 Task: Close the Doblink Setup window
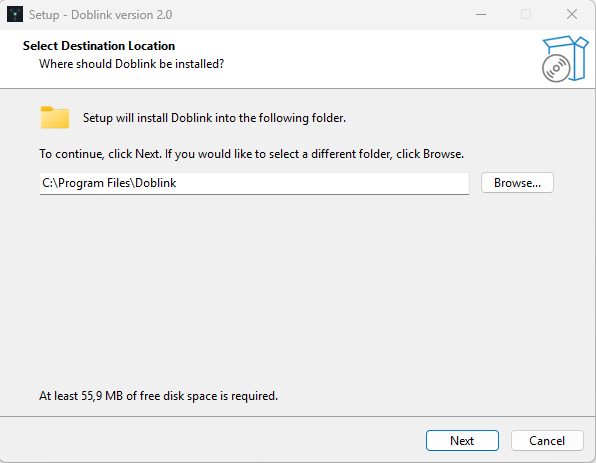(x=572, y=14)
